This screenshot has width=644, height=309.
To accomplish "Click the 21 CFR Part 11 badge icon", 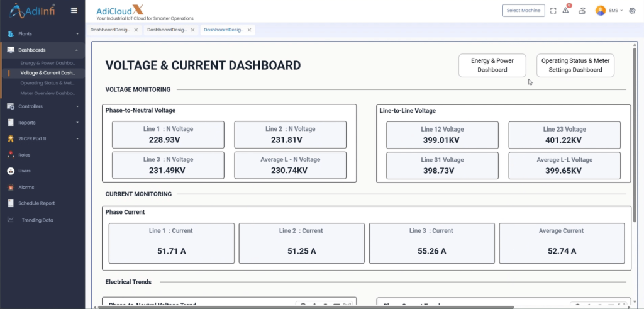I will tap(11, 139).
